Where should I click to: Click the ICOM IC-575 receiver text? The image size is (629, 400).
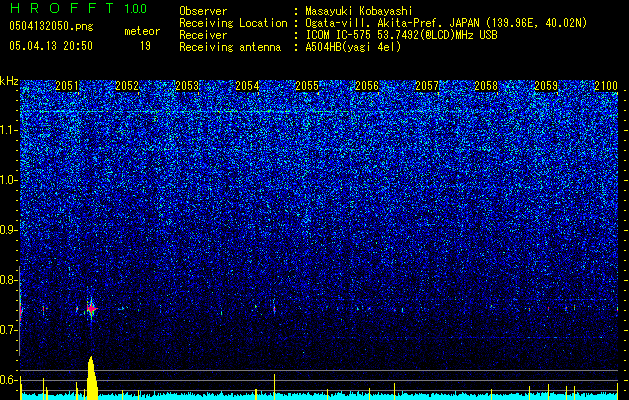401,35
